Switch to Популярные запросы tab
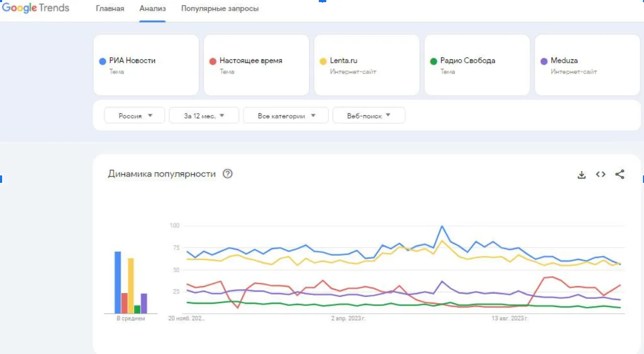Screen dimensions: 644x354 pyautogui.click(x=220, y=9)
